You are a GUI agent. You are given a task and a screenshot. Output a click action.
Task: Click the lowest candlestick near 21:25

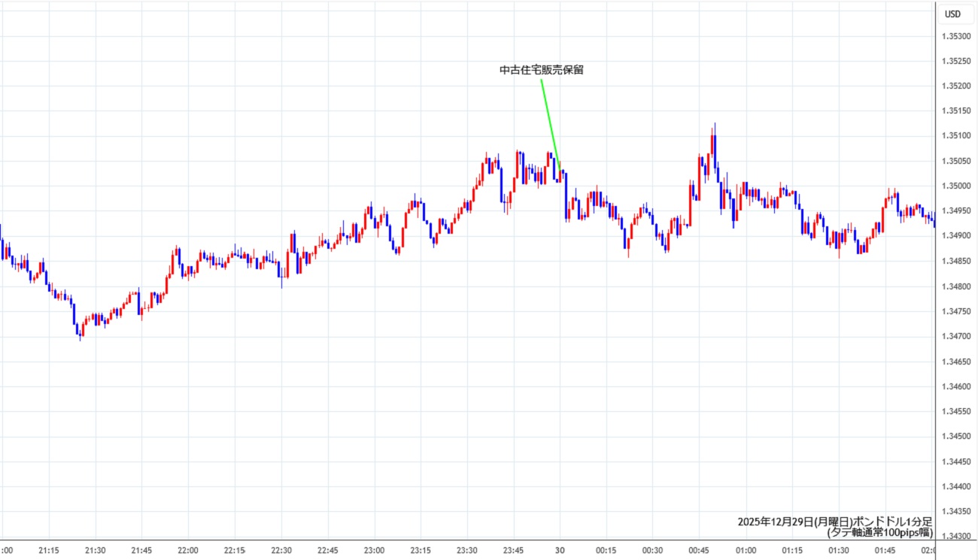tap(80, 336)
